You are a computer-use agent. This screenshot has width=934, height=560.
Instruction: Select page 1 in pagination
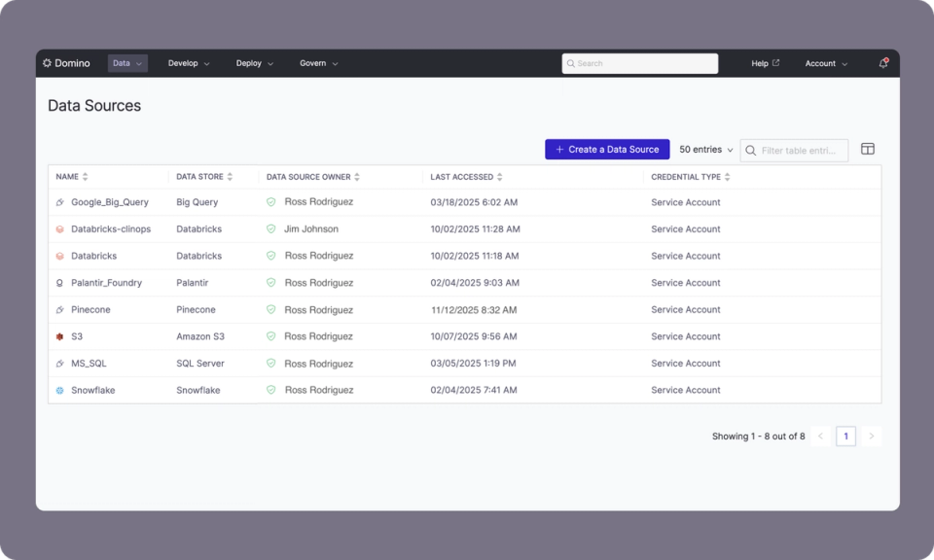[845, 437]
